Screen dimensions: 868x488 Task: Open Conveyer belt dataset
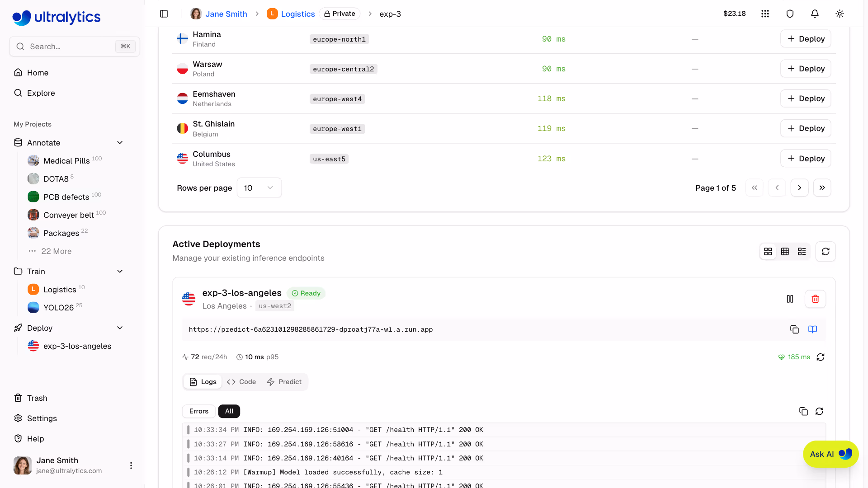68,215
